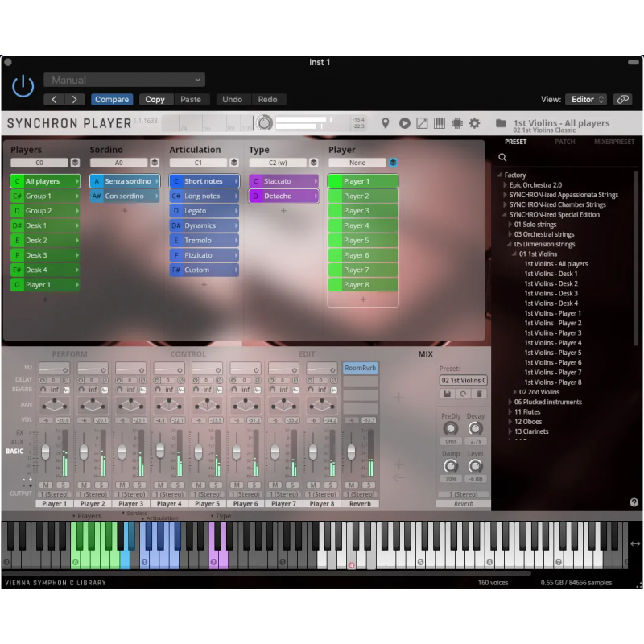Enable Con sordino in the Sordino column
The width and height of the screenshot is (644, 644).
tap(124, 195)
